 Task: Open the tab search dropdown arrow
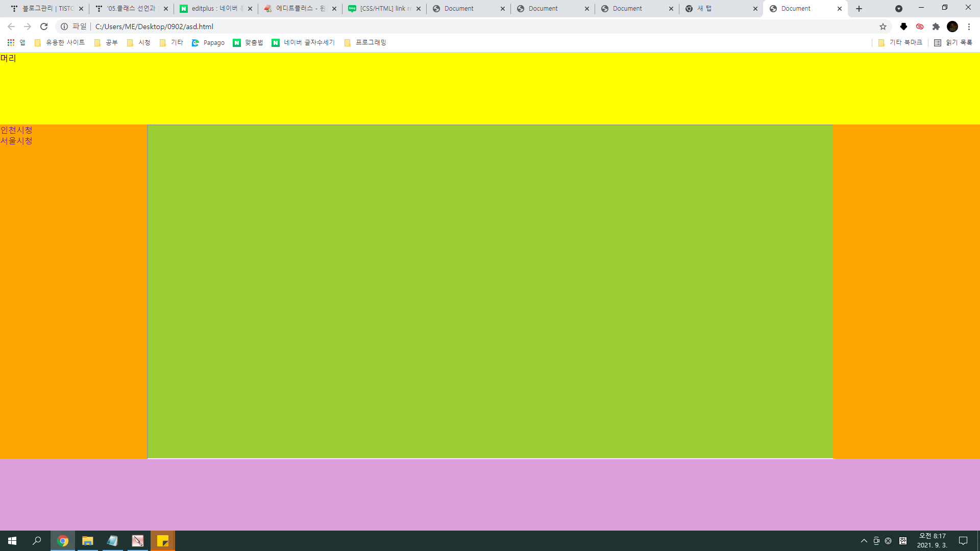coord(899,9)
